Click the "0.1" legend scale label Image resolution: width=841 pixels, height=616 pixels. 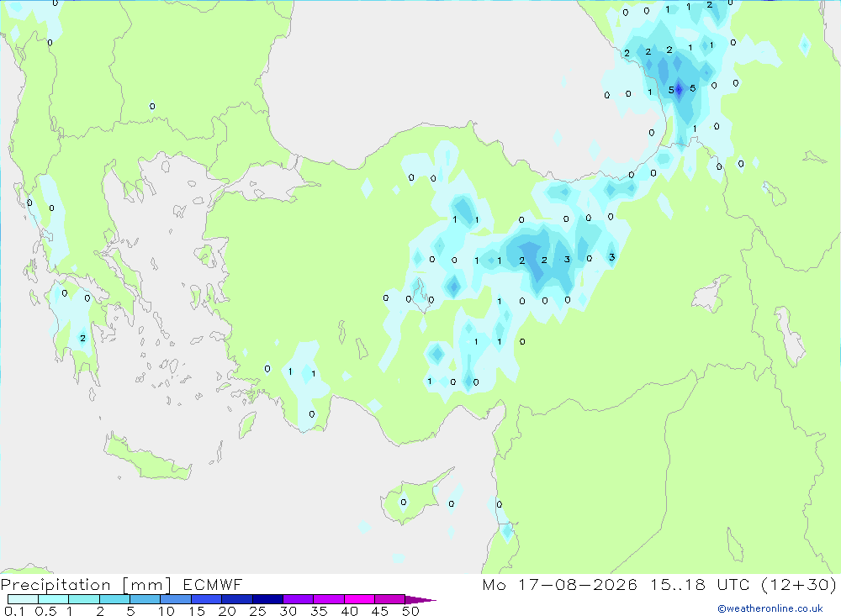click(x=14, y=611)
